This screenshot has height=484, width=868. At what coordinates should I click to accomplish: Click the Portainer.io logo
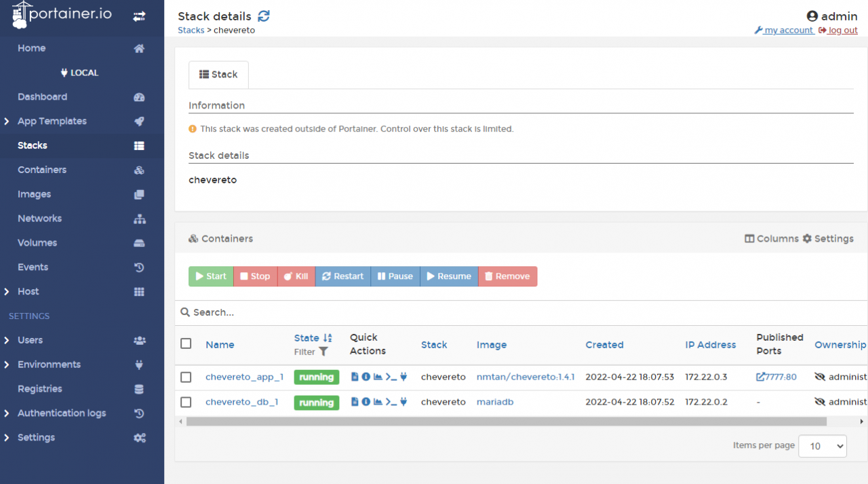pyautogui.click(x=62, y=15)
